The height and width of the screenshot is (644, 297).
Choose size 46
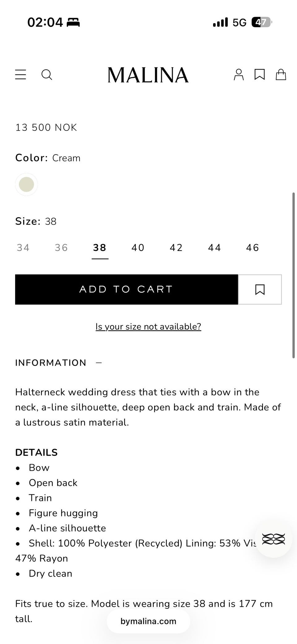[252, 248]
